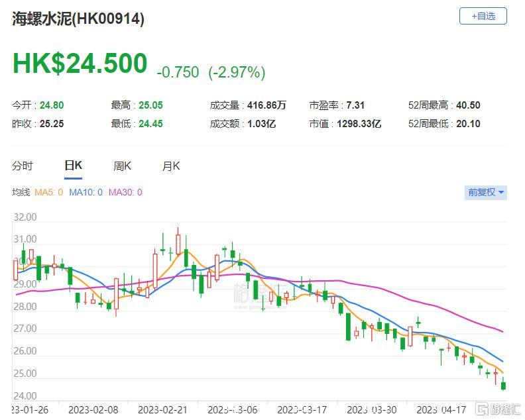The height and width of the screenshot is (420, 525).
Task: Click the price change -0.750
Action: pos(178,72)
